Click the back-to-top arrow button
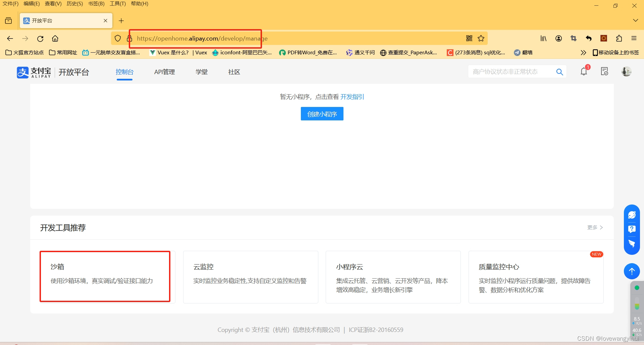The width and height of the screenshot is (644, 345). [x=632, y=271]
